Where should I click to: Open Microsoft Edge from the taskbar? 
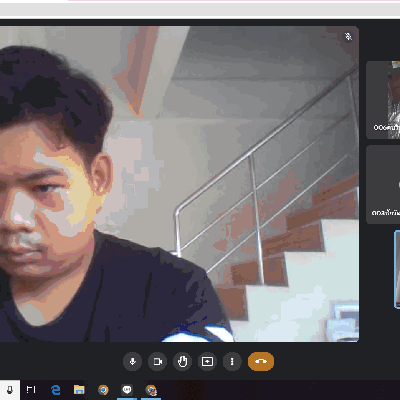tap(56, 390)
